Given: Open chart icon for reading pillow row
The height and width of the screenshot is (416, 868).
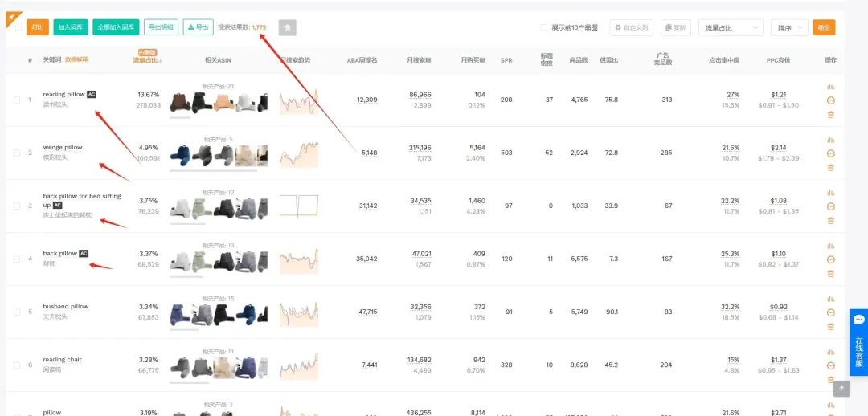Looking at the screenshot, I should click(x=830, y=86).
